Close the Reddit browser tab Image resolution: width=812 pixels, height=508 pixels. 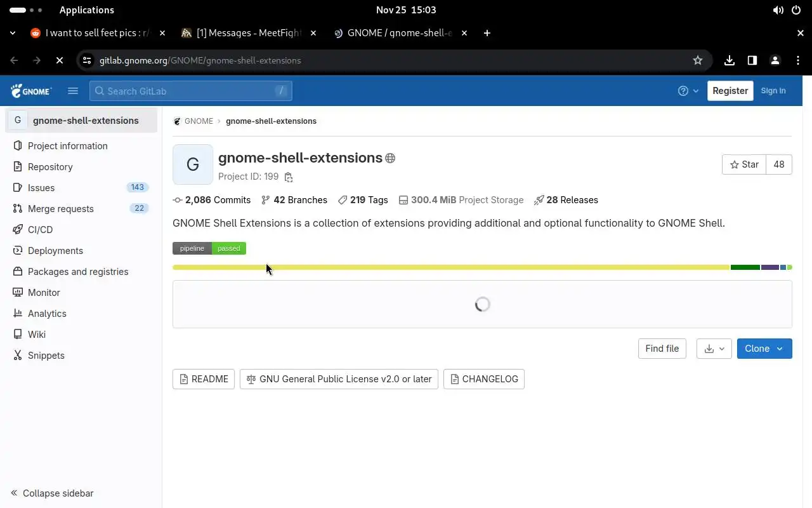(162, 33)
